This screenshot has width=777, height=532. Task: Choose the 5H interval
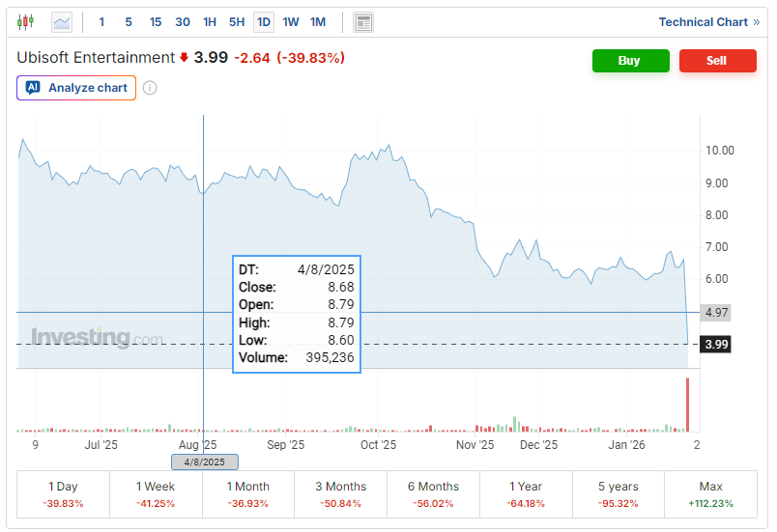pos(237,22)
